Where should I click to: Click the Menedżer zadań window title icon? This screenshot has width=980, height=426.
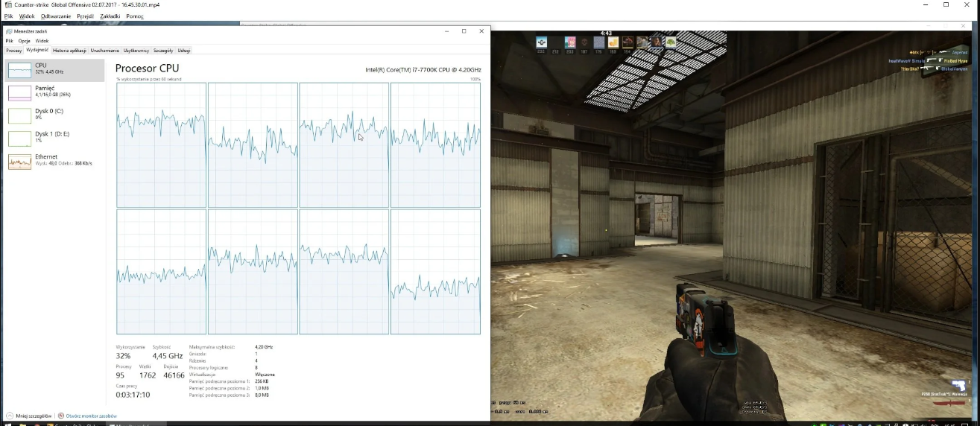(x=9, y=31)
